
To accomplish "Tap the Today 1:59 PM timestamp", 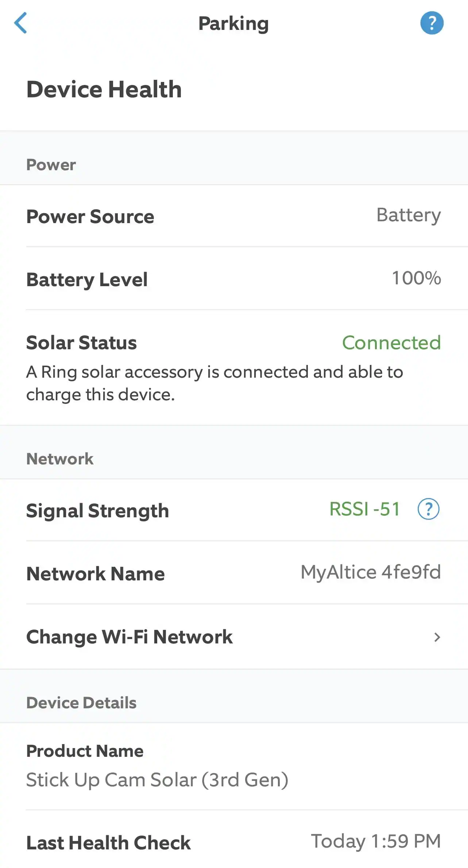I will point(376,841).
